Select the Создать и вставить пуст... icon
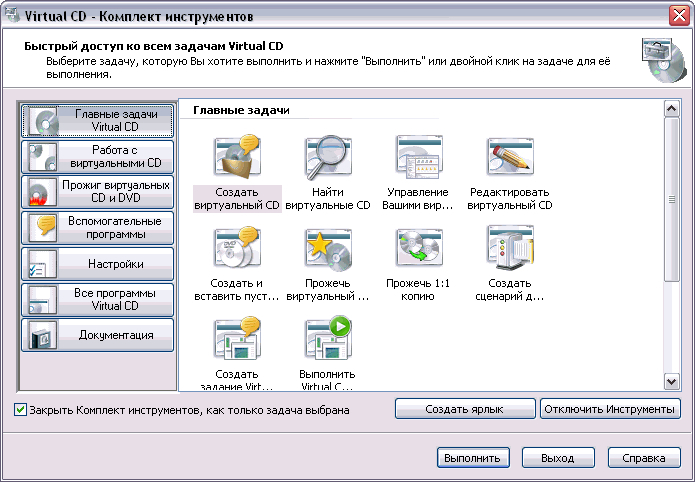The height and width of the screenshot is (482, 695). coord(237,247)
